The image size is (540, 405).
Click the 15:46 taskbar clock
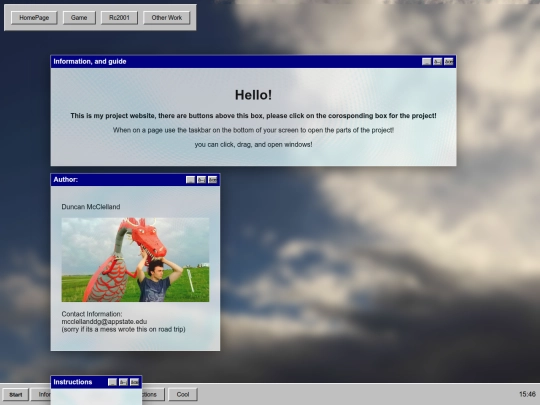(527, 394)
